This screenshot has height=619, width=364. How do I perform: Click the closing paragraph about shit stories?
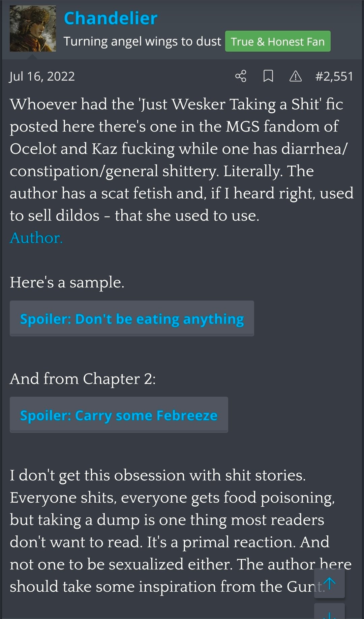181,531
